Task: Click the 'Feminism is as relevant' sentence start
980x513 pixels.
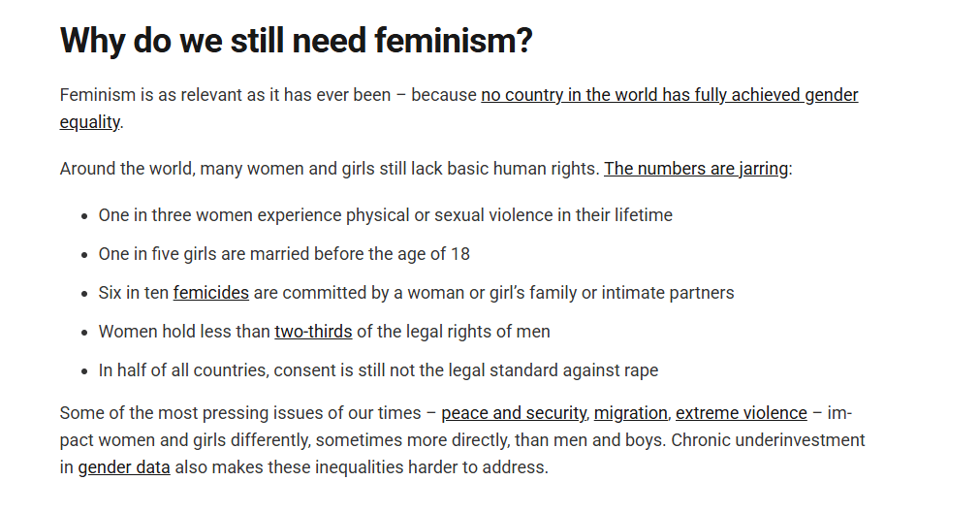Action: pyautogui.click(x=145, y=95)
